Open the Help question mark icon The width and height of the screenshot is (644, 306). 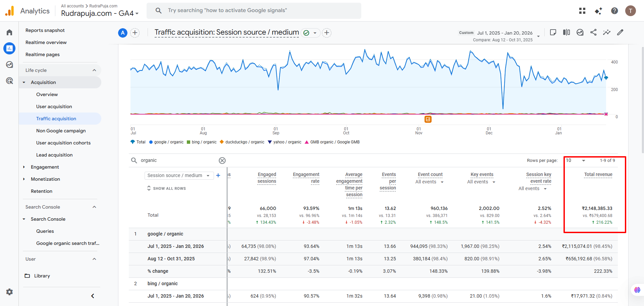coord(614,11)
